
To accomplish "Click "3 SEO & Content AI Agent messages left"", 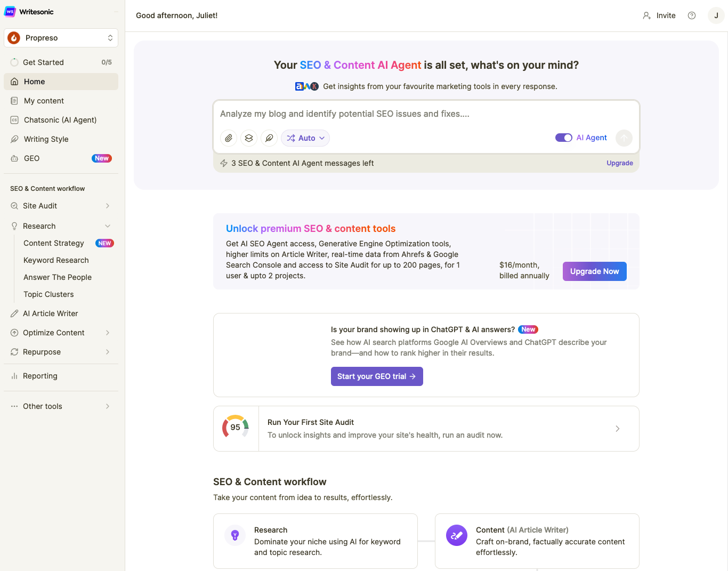I will tap(302, 163).
